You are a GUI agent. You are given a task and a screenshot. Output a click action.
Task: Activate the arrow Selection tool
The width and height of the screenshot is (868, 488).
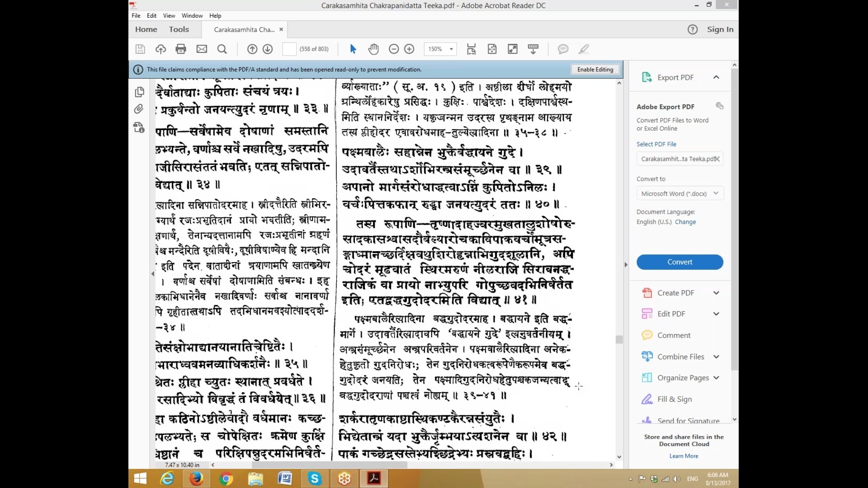click(x=353, y=49)
